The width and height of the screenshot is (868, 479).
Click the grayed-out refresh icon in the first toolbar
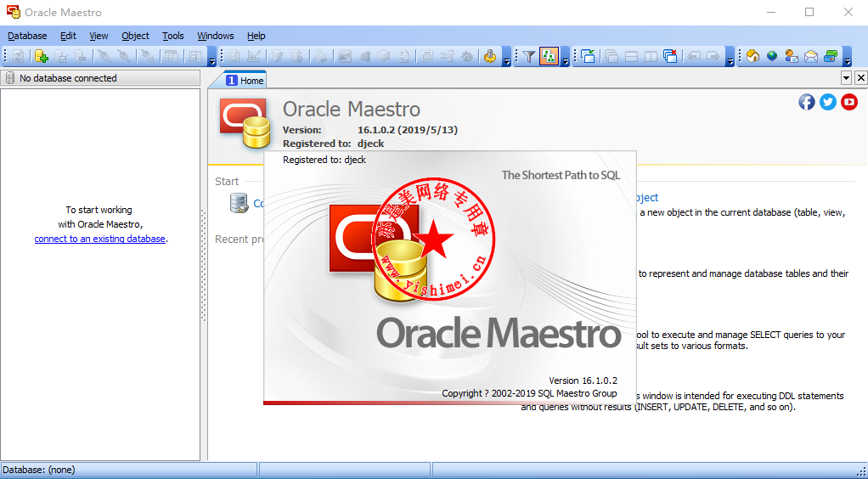(19, 56)
